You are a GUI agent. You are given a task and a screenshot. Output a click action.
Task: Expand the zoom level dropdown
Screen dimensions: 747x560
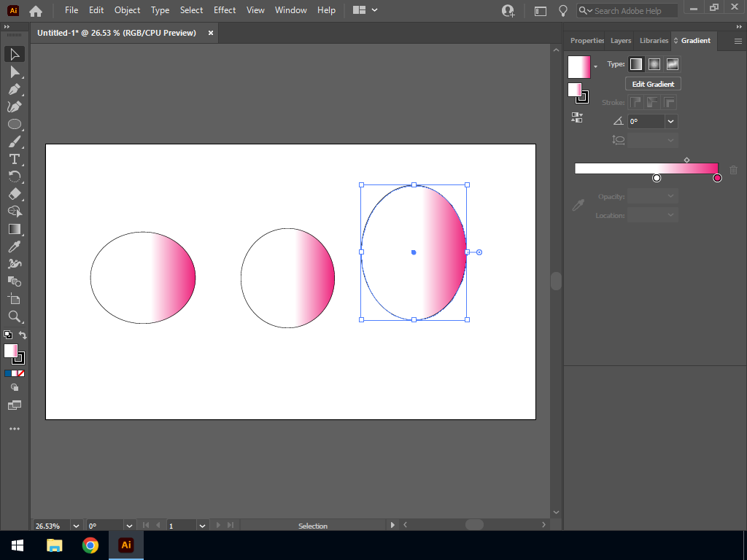coord(76,526)
